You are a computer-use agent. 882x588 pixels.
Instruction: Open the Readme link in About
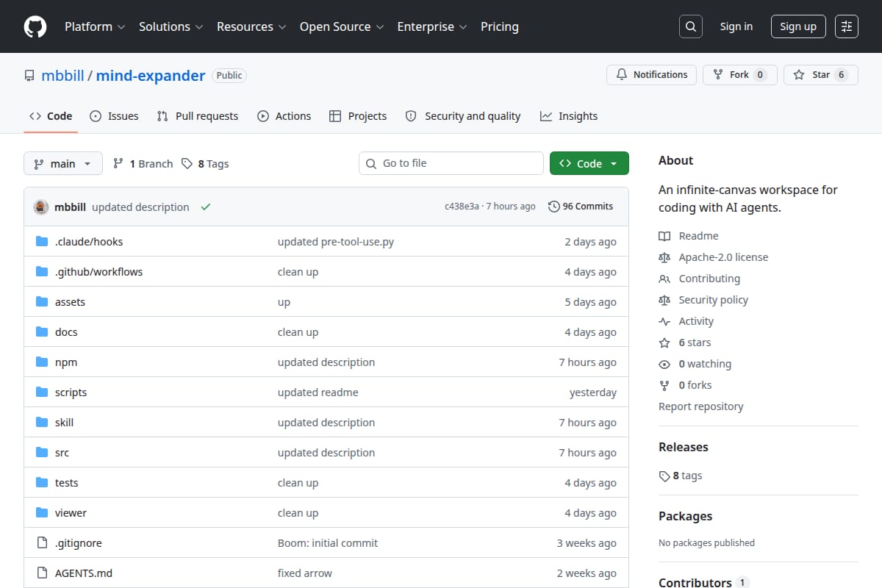pos(689,236)
